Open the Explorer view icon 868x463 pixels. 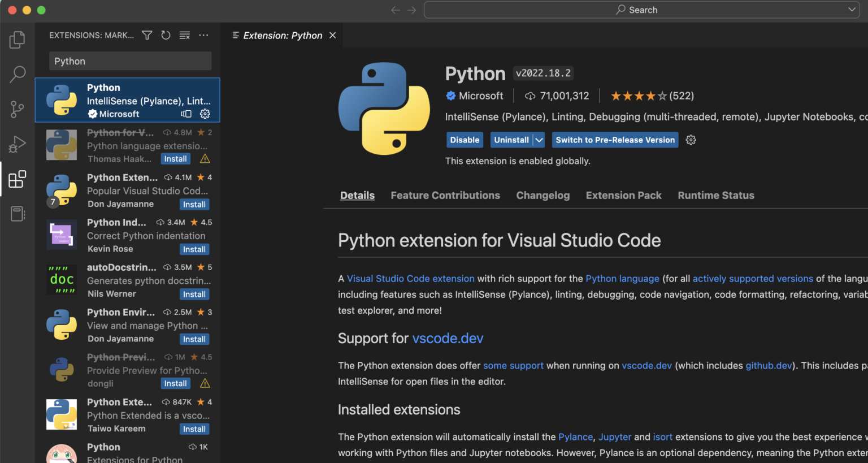(17, 40)
